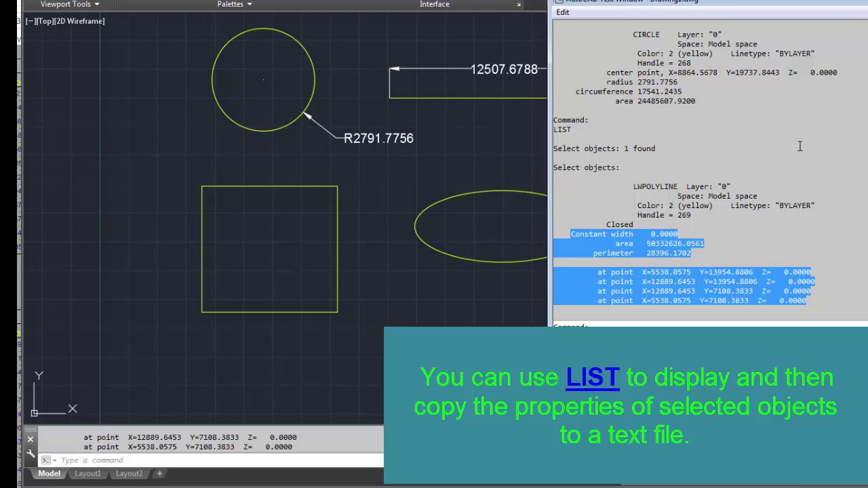Open command line customize wrench icon
868x488 pixels.
pyautogui.click(x=31, y=453)
